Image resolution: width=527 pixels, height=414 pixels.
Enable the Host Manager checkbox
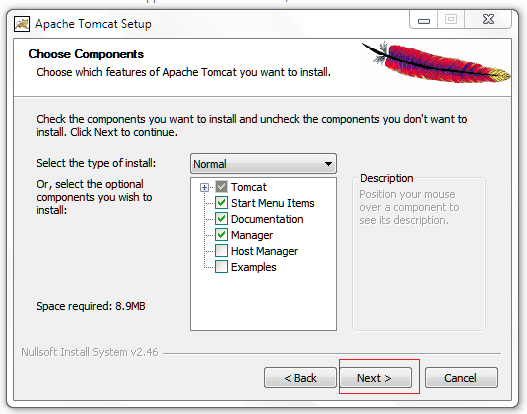point(221,251)
